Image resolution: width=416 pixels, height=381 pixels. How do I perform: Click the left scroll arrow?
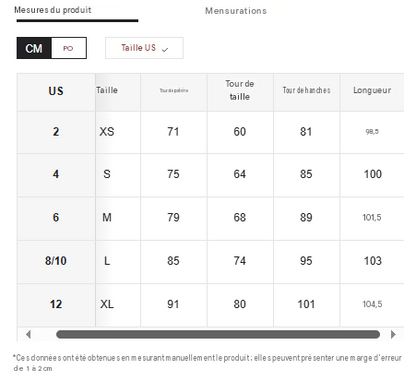tap(28, 334)
